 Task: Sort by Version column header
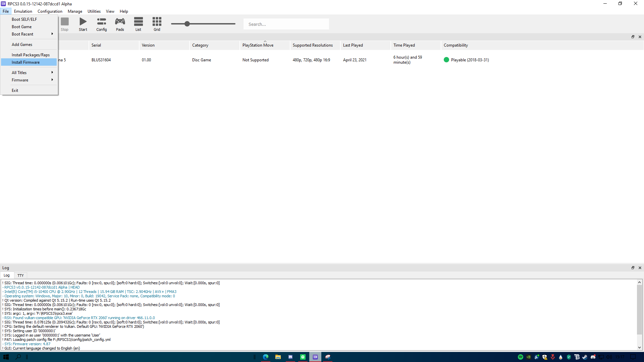point(164,45)
